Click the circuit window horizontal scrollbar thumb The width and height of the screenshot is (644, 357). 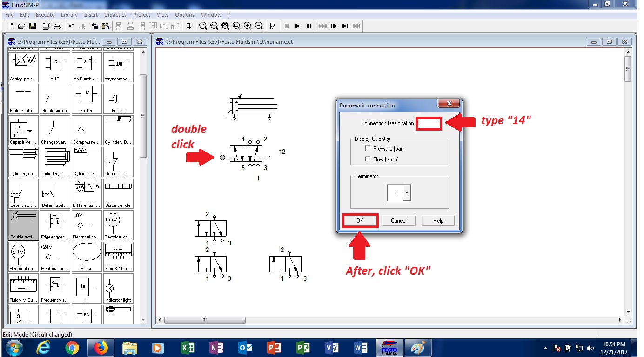[204, 320]
